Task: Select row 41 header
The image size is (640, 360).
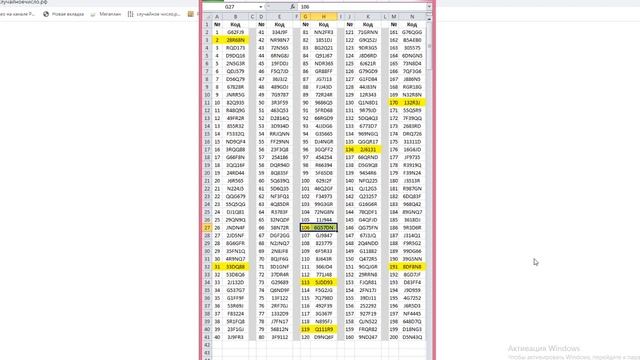Action: coord(207,337)
